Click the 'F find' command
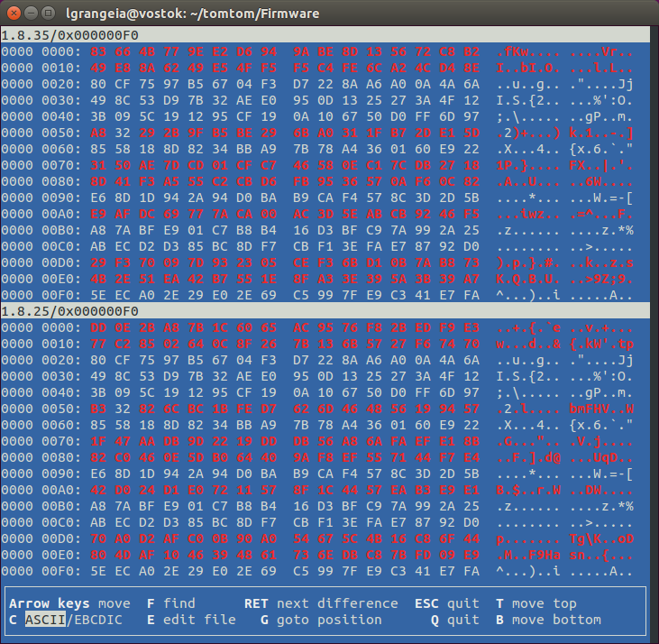Screen dimensions: 659x644 (171, 603)
